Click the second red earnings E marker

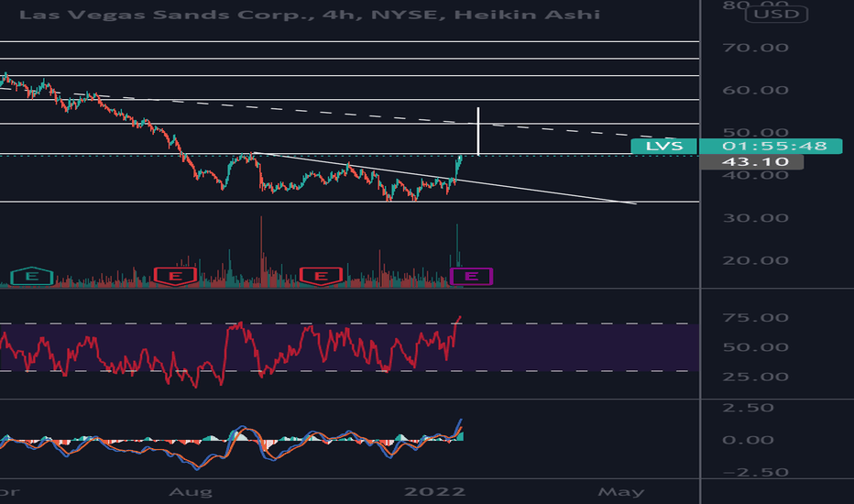point(321,276)
